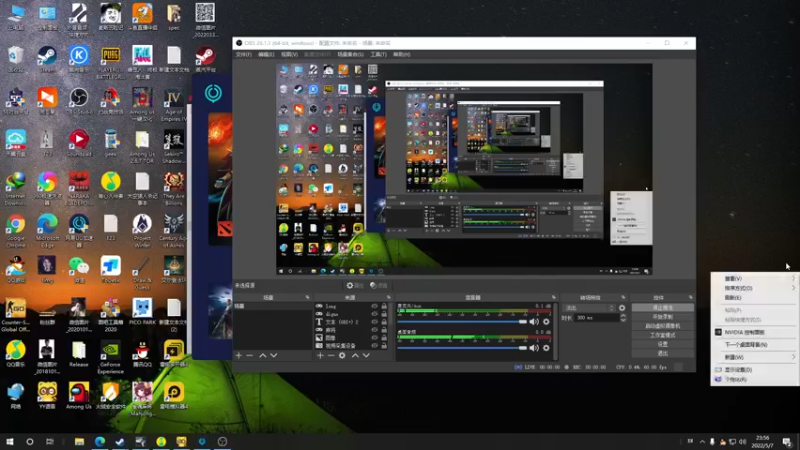The image size is (800, 450).
Task: Open source properties gear in the Sources toolbar
Action: [x=342, y=355]
